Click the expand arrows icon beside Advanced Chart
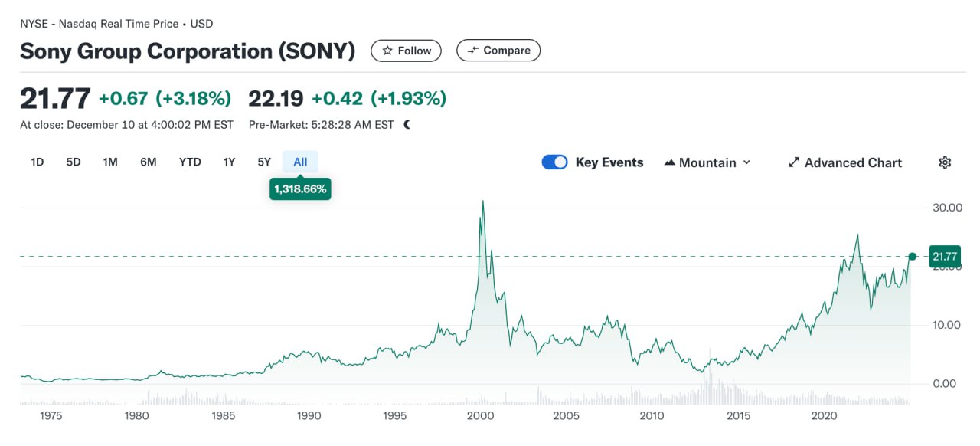980x446 pixels. click(x=794, y=162)
